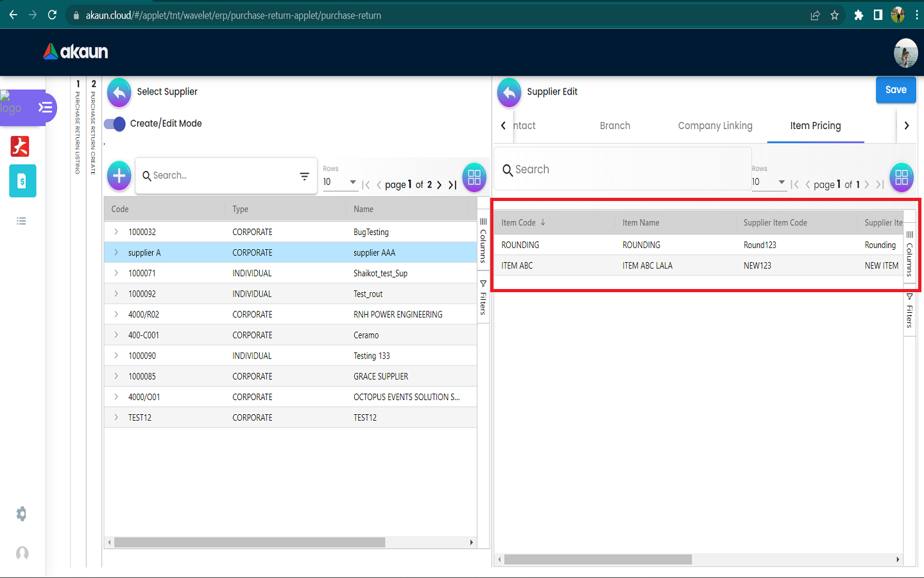
Task: Toggle the sidebar menu collapse button
Action: tap(45, 107)
